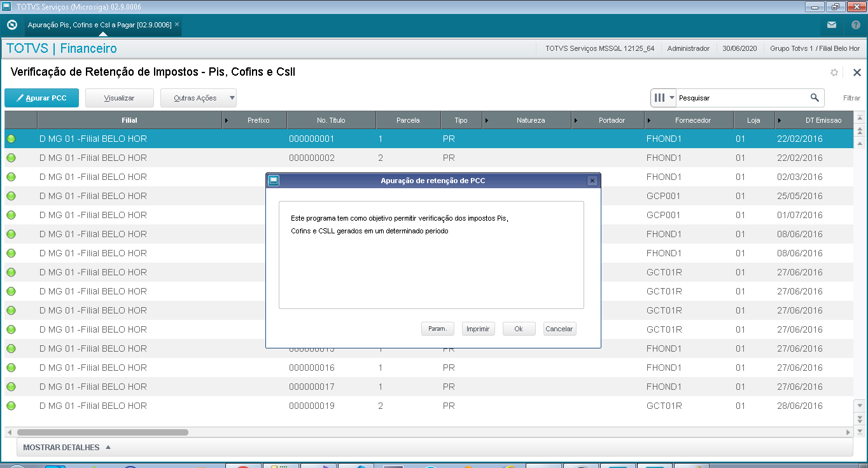
Task: Click the arrow before Fornecedor column header
Action: click(x=649, y=120)
